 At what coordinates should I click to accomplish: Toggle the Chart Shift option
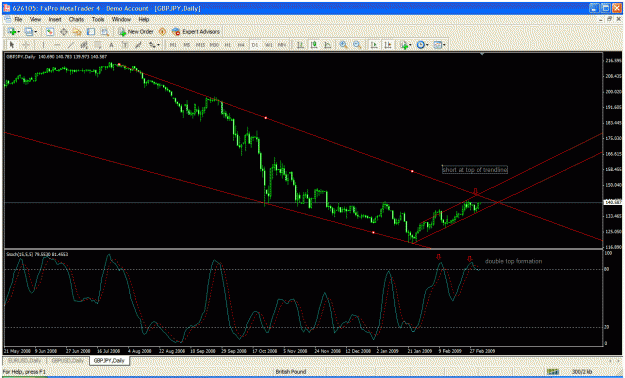pos(387,45)
